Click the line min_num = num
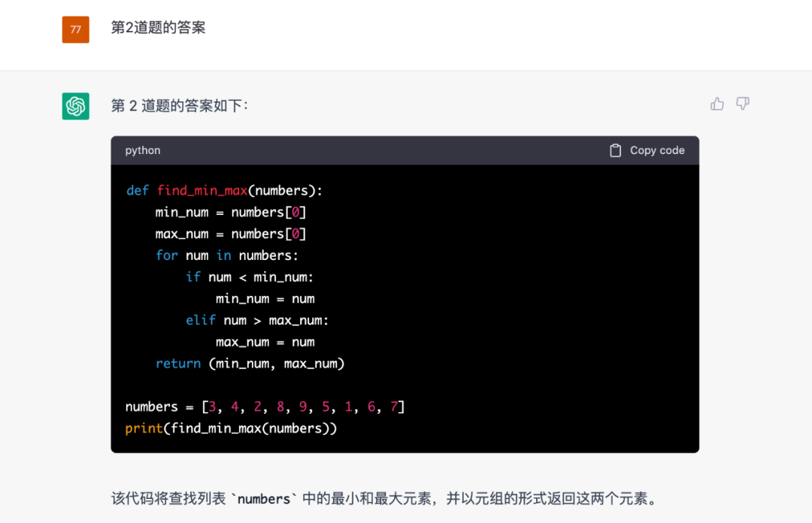The image size is (812, 523). 265,299
